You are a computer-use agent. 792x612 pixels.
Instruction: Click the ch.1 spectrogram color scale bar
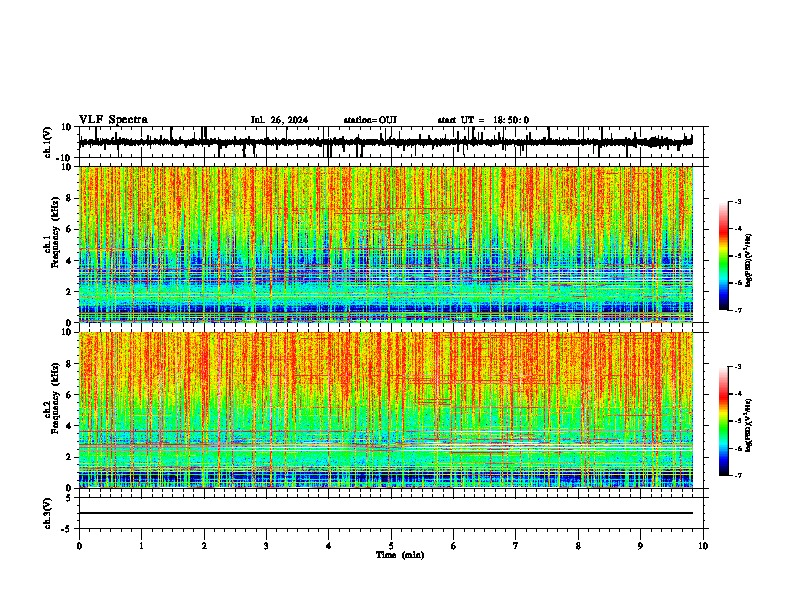tap(723, 255)
